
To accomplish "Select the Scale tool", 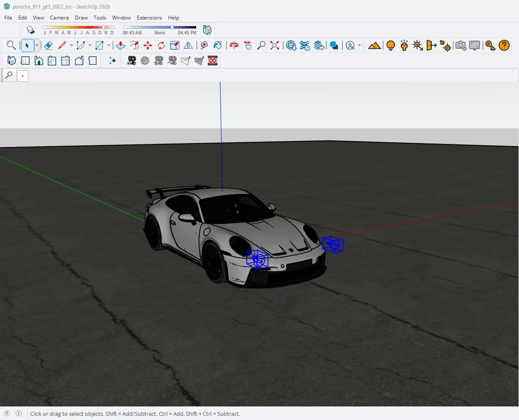I will (175, 45).
